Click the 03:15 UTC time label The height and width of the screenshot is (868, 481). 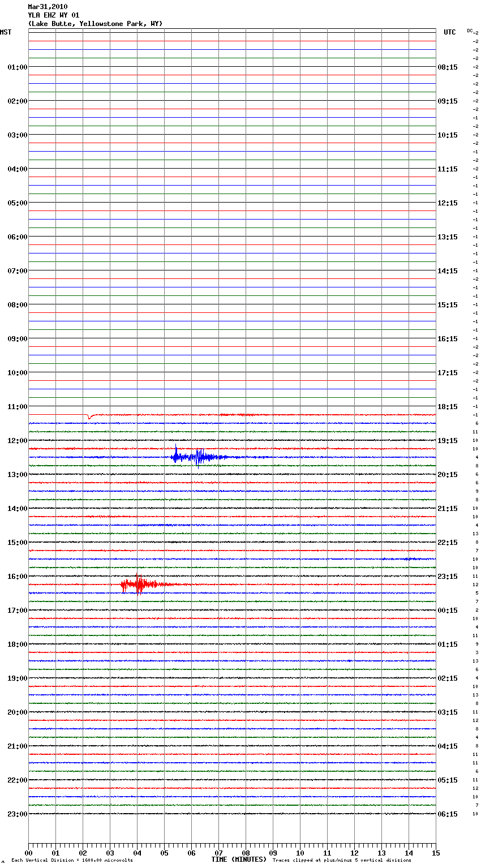(448, 712)
